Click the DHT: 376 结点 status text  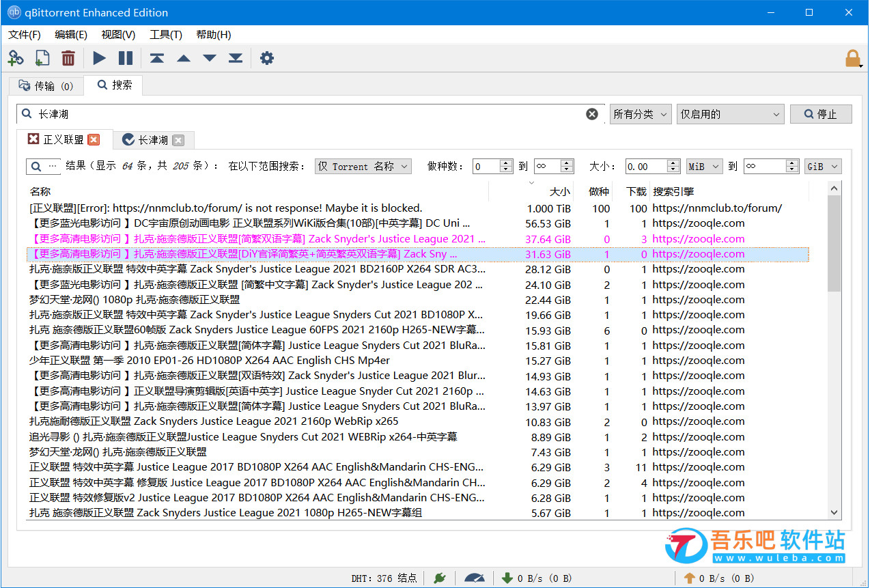[384, 578]
